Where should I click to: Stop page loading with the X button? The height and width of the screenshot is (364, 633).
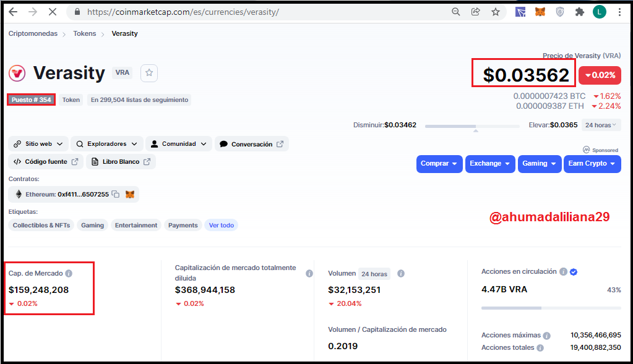point(53,12)
